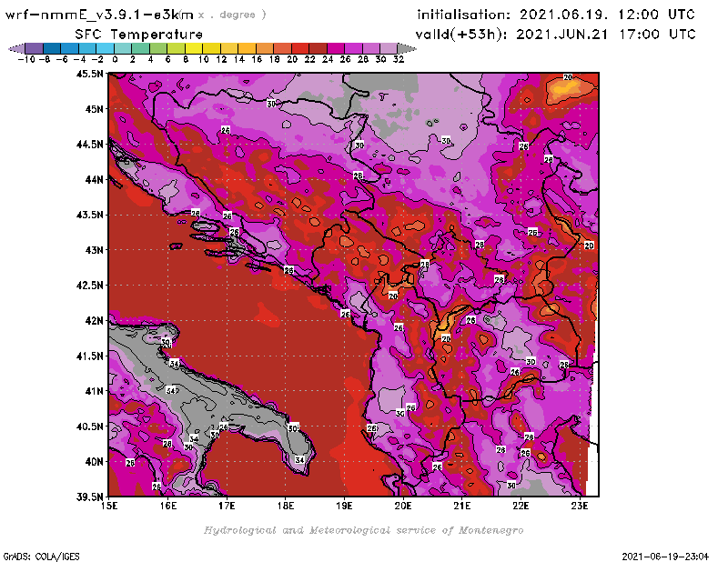Click the 44.5N latitude axis label

[89, 145]
